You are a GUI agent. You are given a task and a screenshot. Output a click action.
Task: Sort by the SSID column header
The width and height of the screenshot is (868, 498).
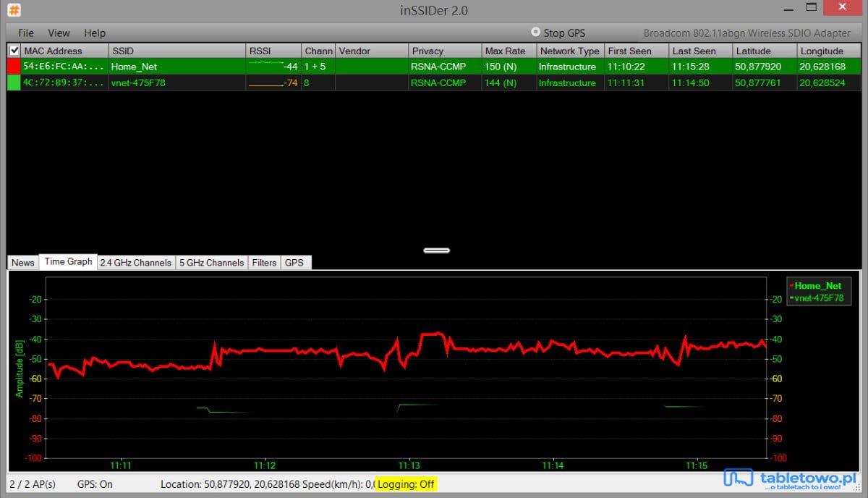point(177,51)
